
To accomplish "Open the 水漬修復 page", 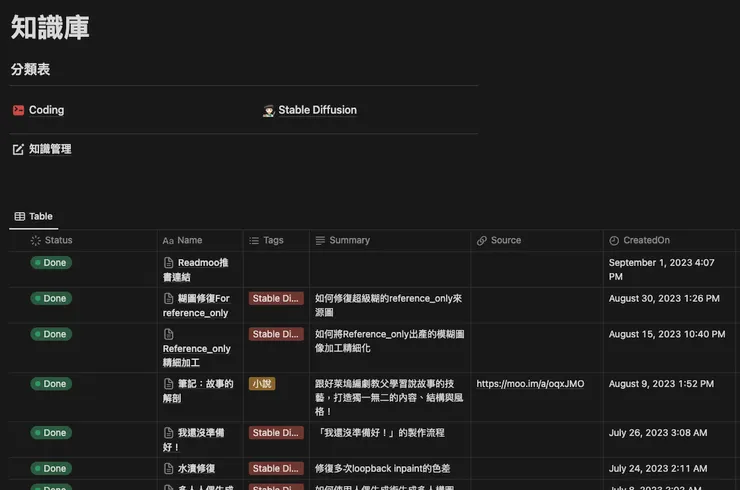I will [x=196, y=469].
